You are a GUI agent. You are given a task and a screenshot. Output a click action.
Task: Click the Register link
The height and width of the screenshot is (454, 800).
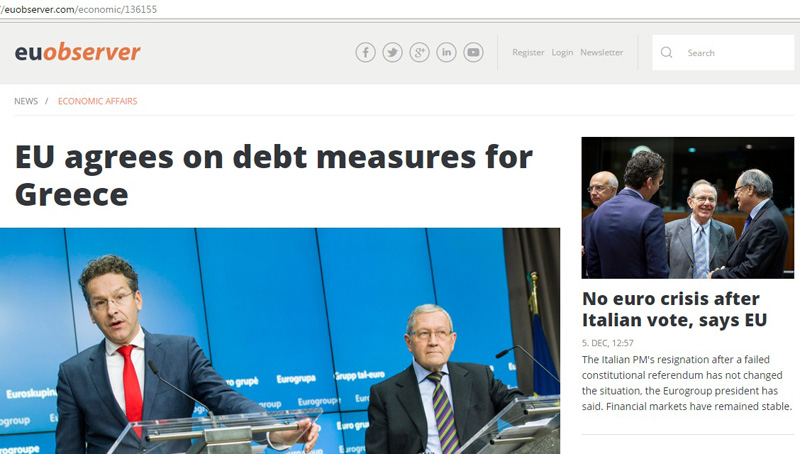pos(528,53)
